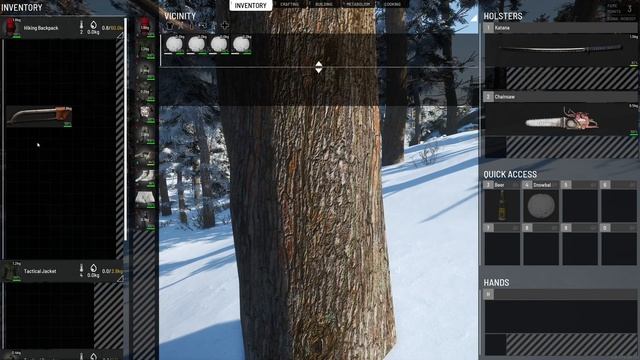
Task: Click the Beer bottle in quick access
Action: [x=502, y=205]
